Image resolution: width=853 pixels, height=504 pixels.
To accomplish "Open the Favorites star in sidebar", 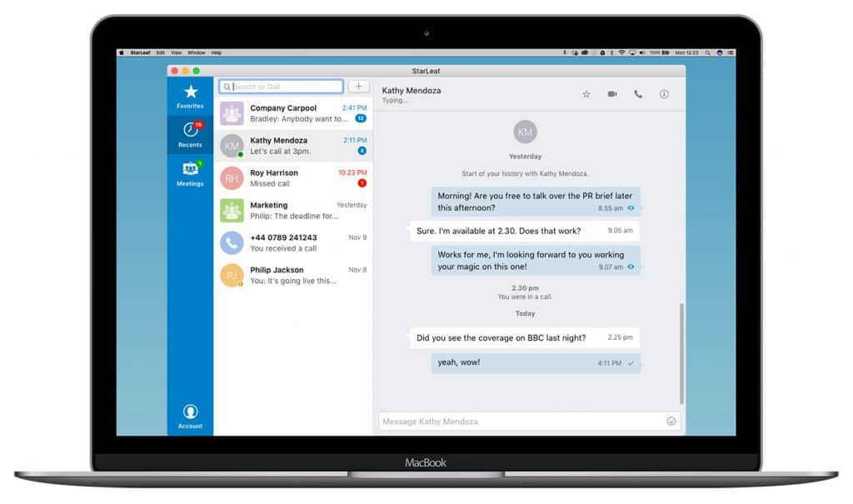I will [x=190, y=97].
